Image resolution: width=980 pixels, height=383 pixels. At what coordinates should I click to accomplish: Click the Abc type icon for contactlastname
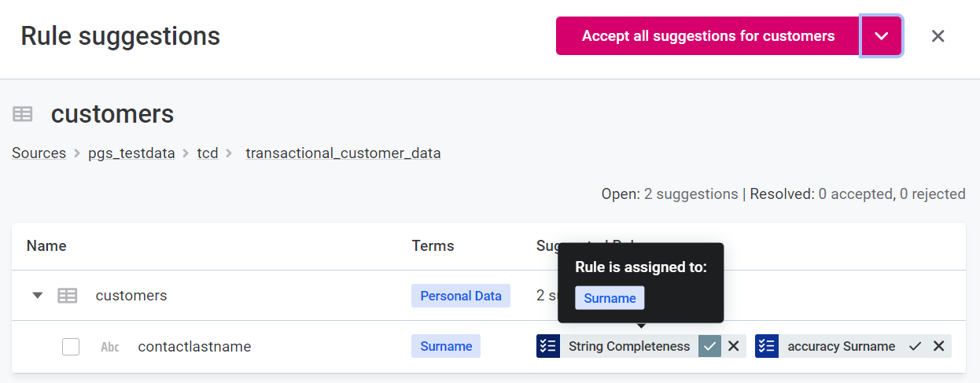click(x=110, y=347)
